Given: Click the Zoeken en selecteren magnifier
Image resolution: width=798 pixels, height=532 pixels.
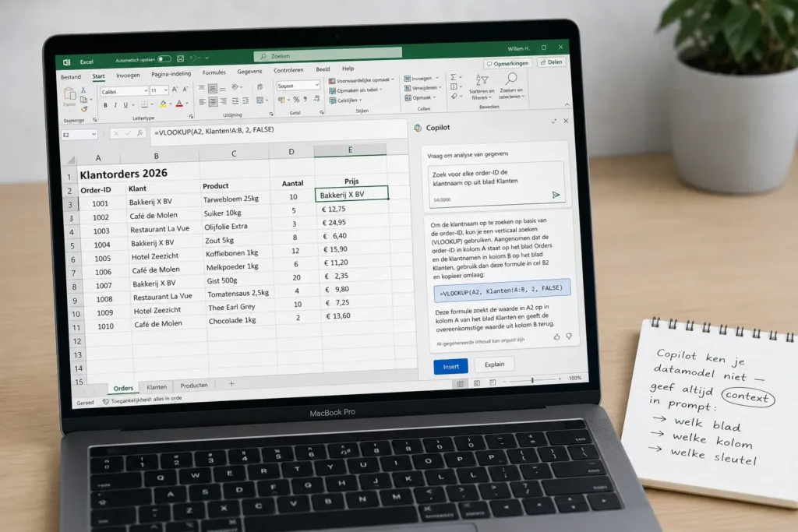Looking at the screenshot, I should point(511,79).
